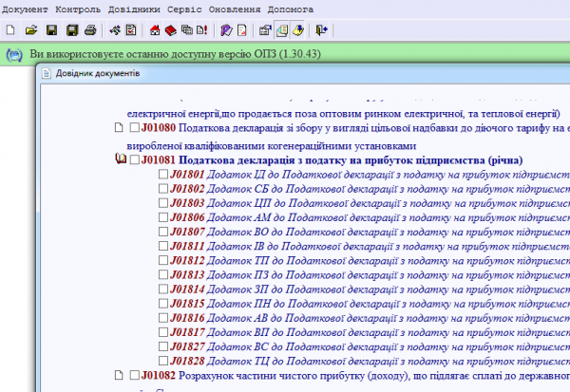Click the envelope with document icon
This screenshot has width=570, height=392.
coord(282,29)
